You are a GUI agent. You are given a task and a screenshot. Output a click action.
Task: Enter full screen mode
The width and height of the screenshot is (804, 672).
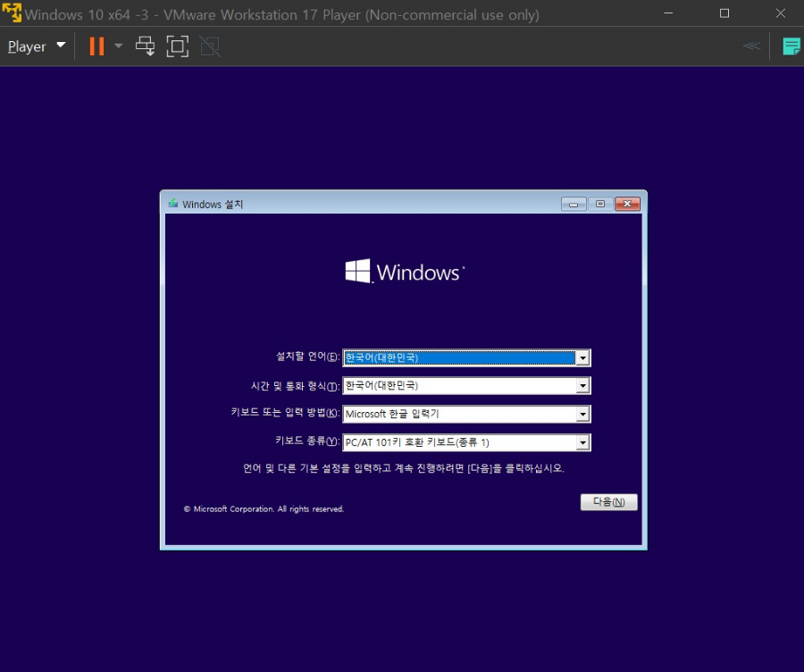pyautogui.click(x=178, y=46)
